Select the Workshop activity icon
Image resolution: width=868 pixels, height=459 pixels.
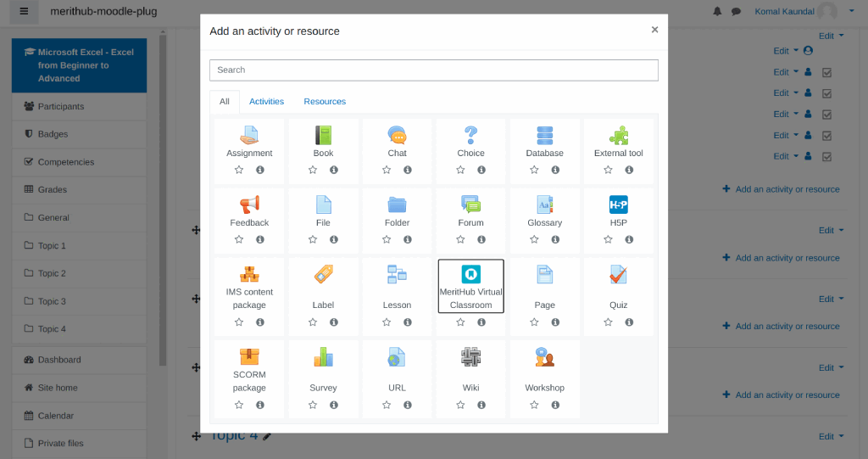click(544, 357)
